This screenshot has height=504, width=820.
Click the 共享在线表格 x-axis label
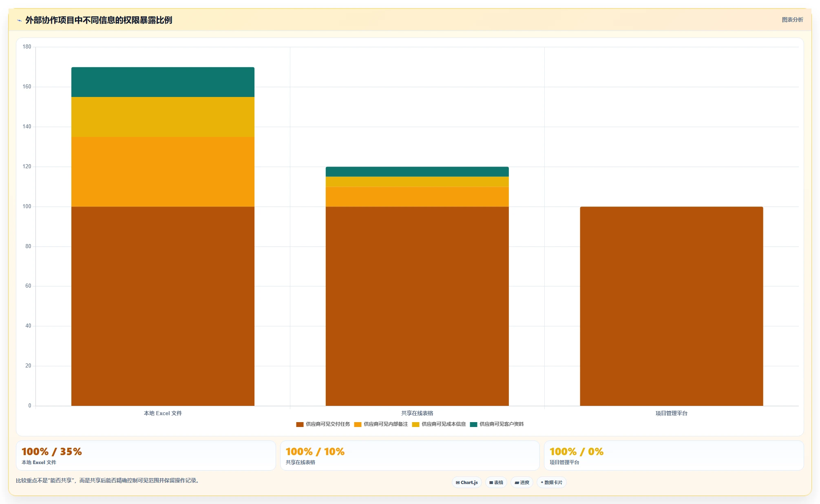pyautogui.click(x=417, y=413)
